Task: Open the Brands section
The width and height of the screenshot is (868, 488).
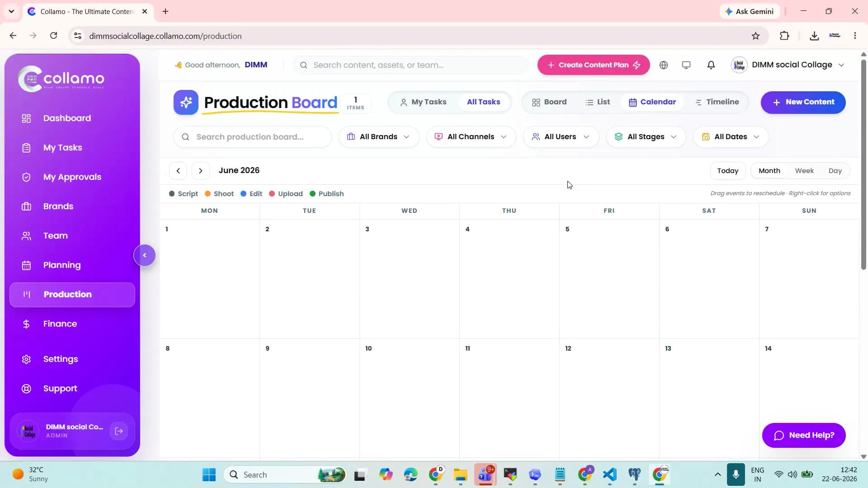Action: [72, 206]
